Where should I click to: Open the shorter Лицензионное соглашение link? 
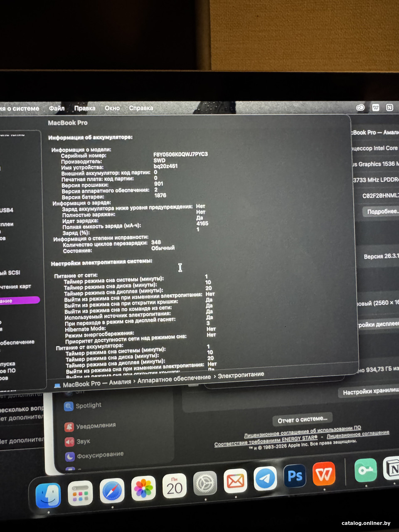[x=358, y=434]
